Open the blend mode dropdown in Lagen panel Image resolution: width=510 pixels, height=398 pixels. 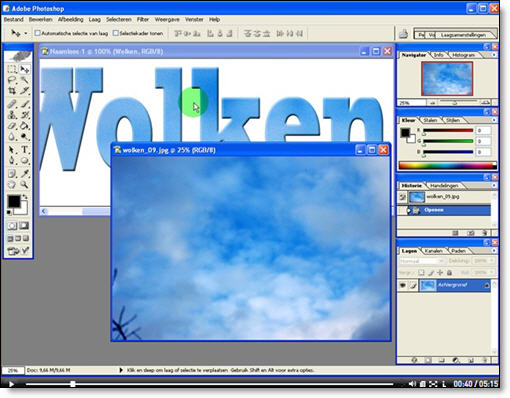pyautogui.click(x=422, y=261)
